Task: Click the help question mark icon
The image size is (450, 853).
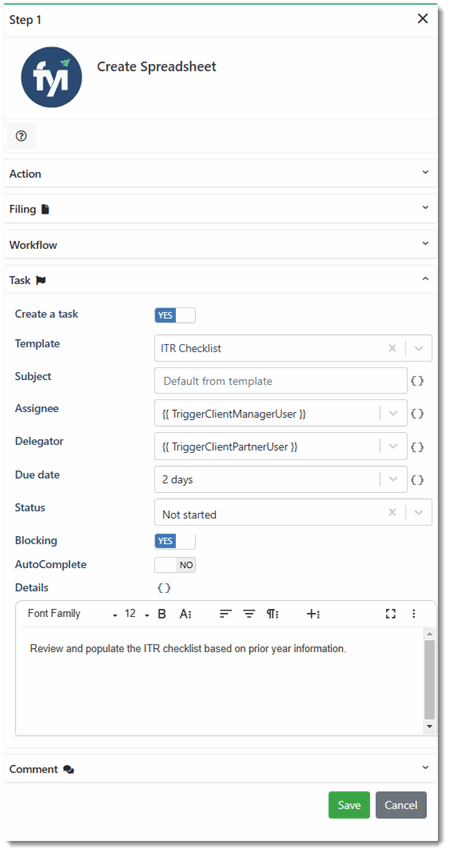Action: pyautogui.click(x=21, y=136)
